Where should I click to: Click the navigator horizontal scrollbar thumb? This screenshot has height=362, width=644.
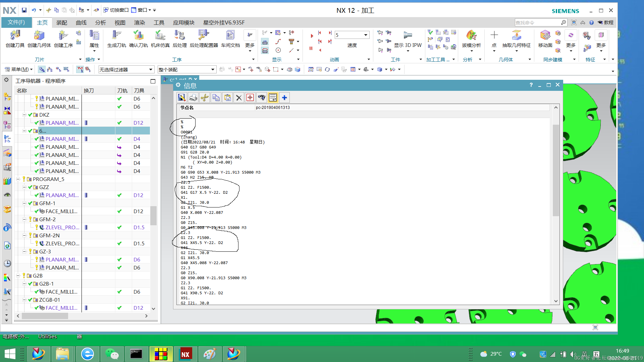pyautogui.click(x=45, y=316)
